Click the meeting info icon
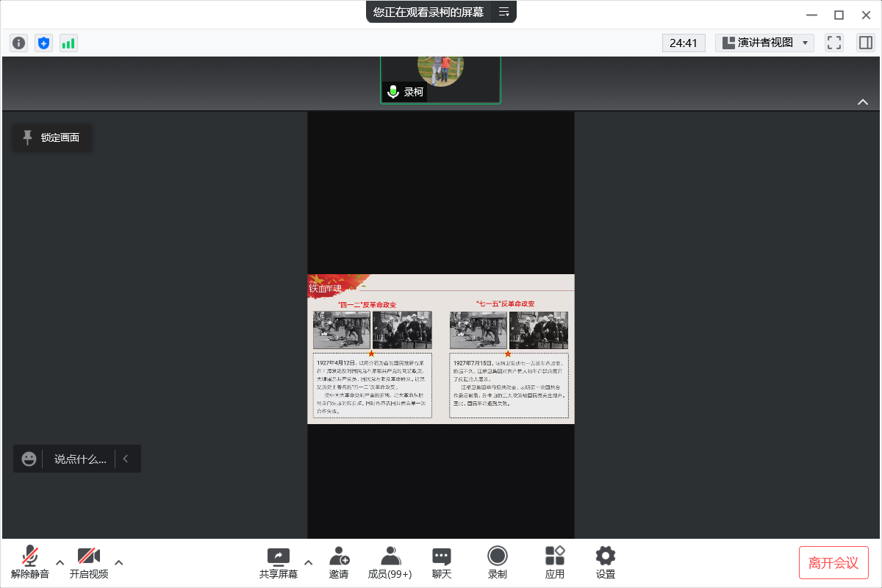882x588 pixels. (x=19, y=43)
